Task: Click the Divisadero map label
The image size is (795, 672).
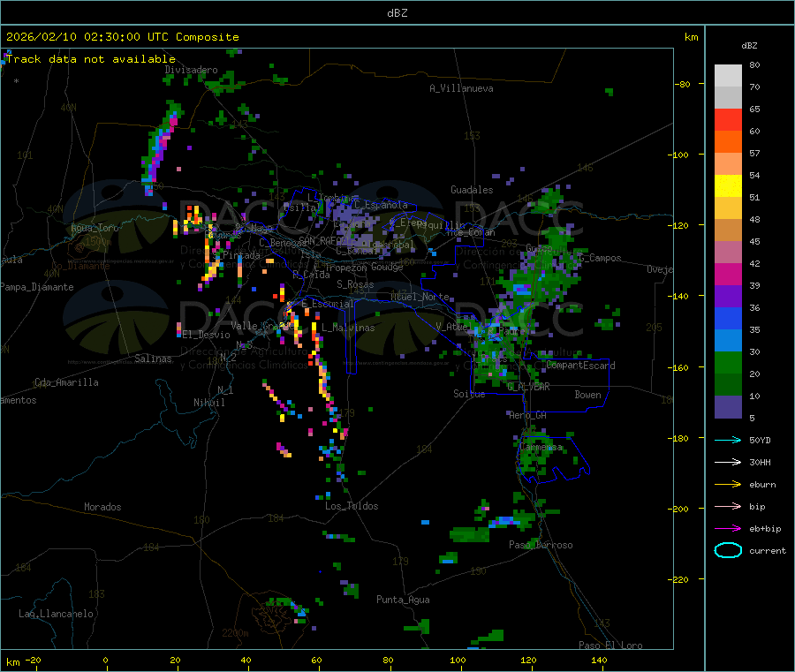Action: click(191, 70)
